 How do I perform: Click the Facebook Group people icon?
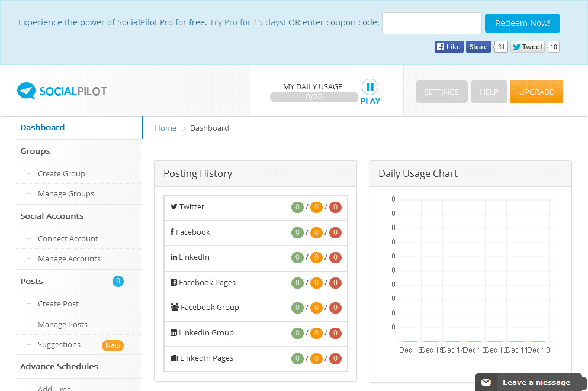tap(174, 308)
